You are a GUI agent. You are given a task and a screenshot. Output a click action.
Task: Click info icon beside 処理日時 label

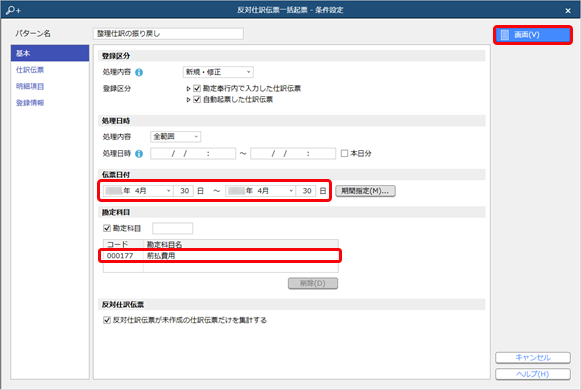coord(139,154)
